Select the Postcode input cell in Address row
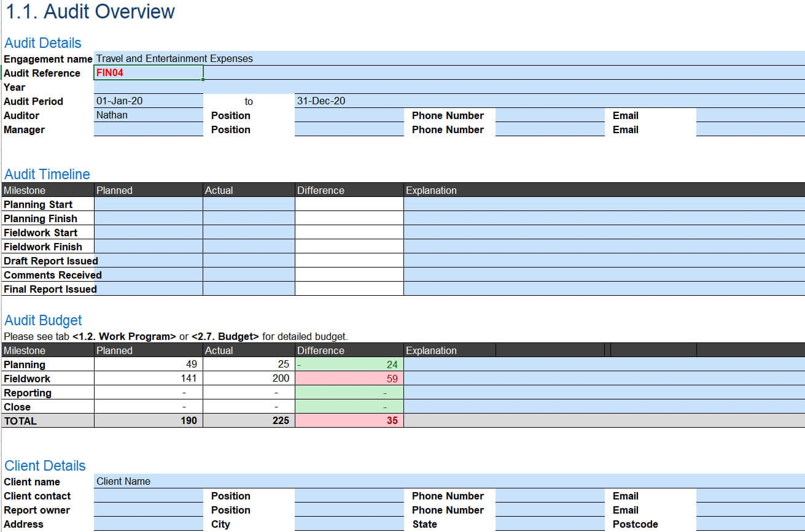 pyautogui.click(x=750, y=524)
